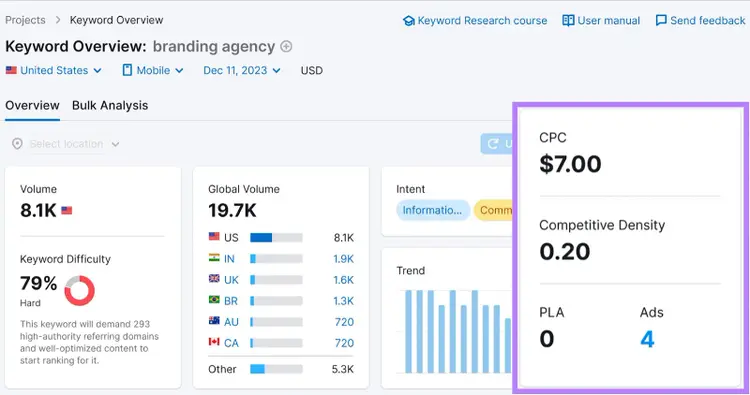This screenshot has width=750, height=395.
Task: Click the 1.9K India volume value
Action: pyautogui.click(x=343, y=259)
